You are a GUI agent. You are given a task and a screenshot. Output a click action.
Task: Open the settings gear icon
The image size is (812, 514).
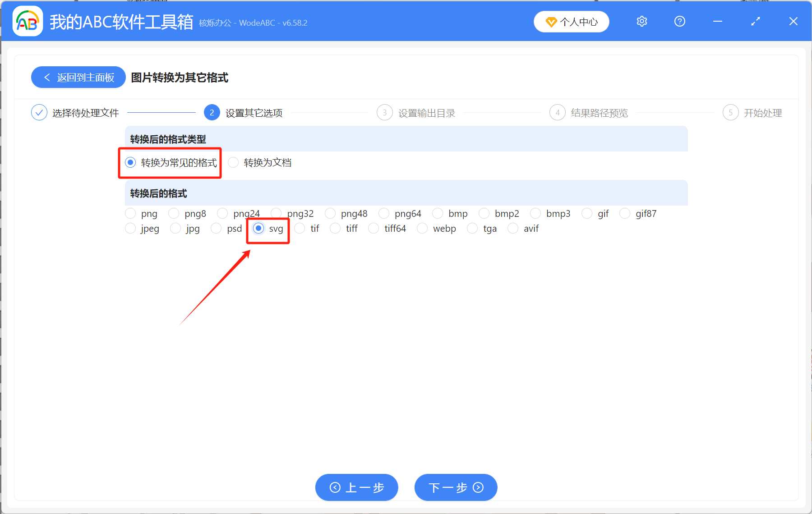pyautogui.click(x=641, y=21)
